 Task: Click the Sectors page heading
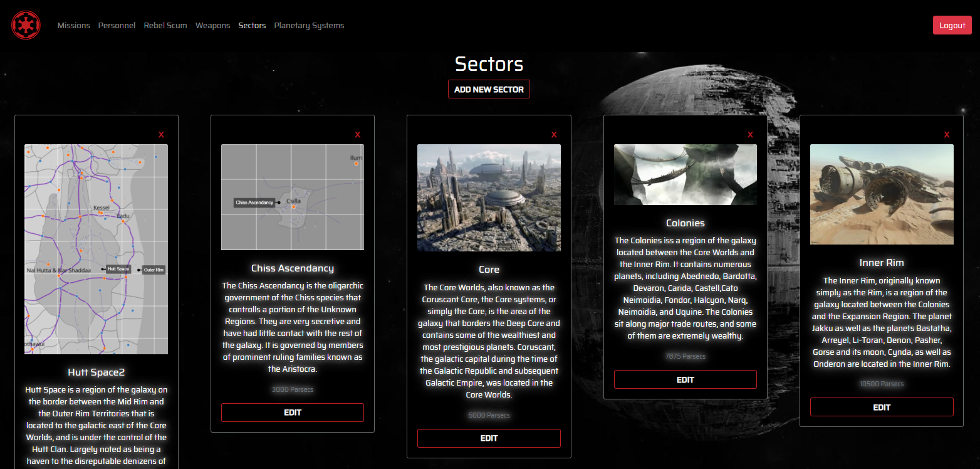[x=489, y=64]
